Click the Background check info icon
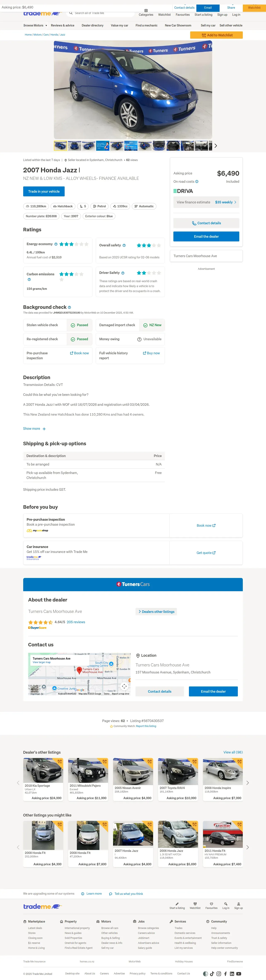This screenshot has width=266, height=980. 69,307
